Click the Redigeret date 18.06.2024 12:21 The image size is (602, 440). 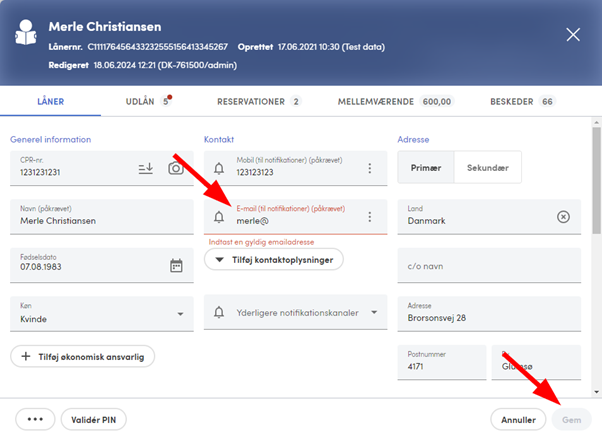(124, 65)
